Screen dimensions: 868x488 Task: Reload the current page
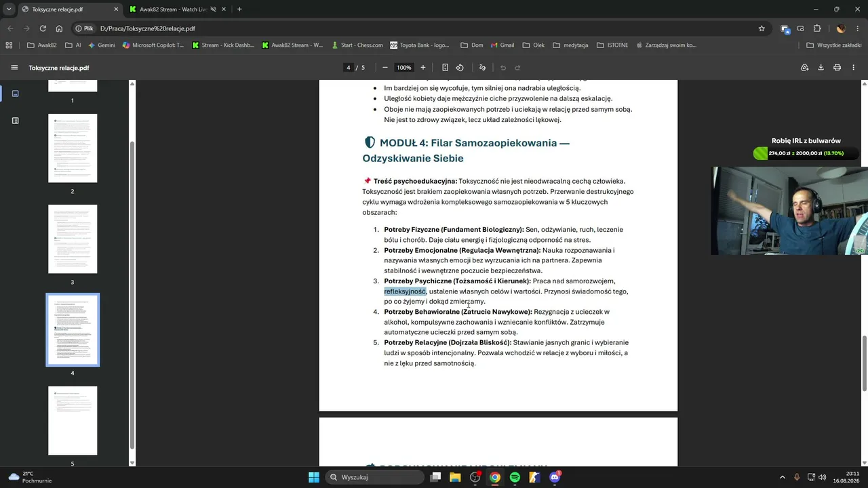point(43,28)
